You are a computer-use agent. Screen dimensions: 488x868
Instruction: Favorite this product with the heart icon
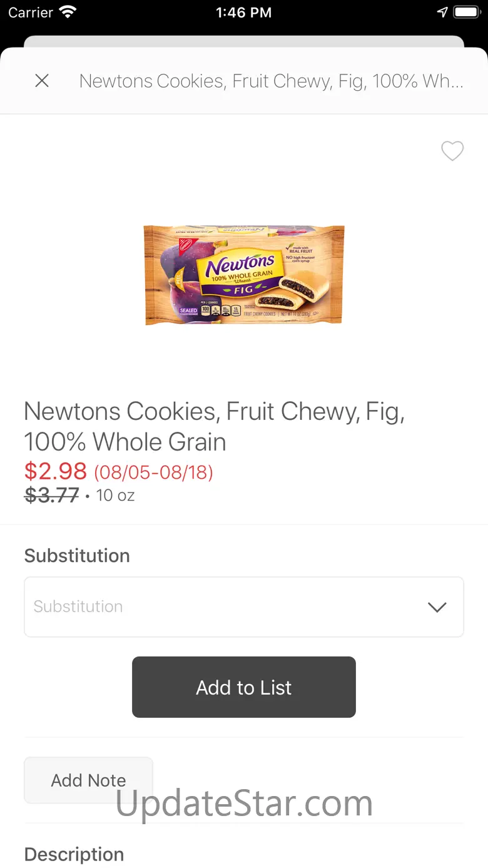click(x=452, y=151)
